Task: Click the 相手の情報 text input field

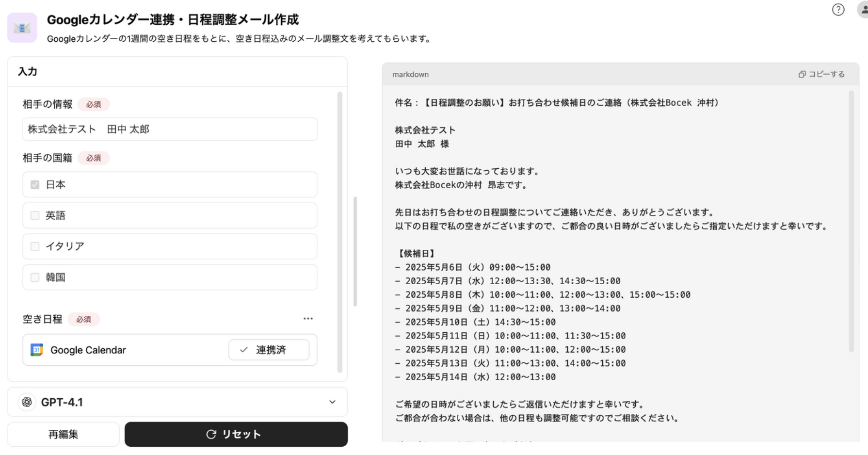Action: coord(170,130)
